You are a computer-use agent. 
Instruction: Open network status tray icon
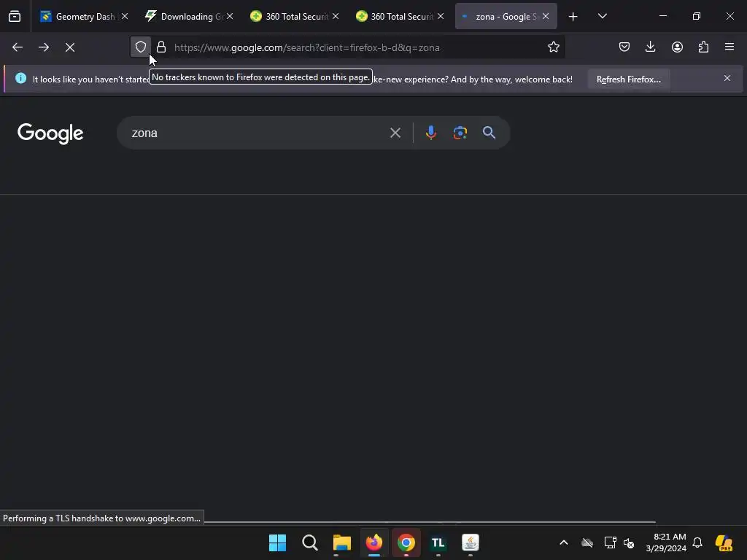(611, 542)
